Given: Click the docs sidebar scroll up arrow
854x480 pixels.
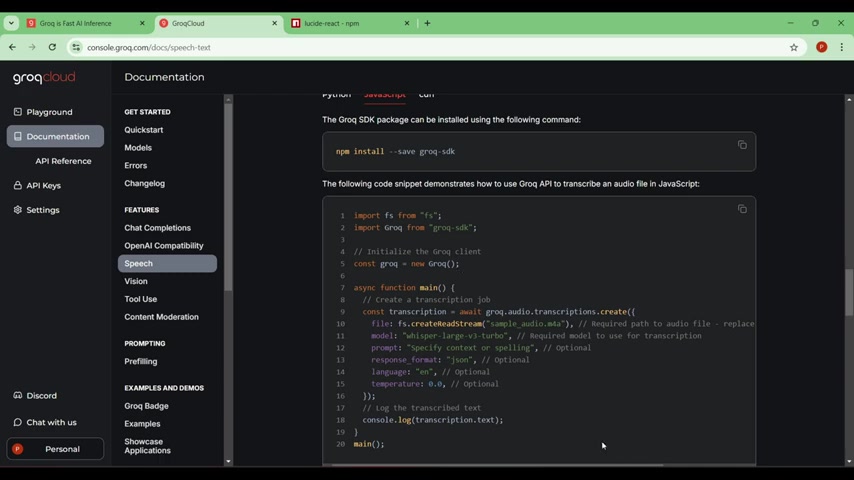Looking at the screenshot, I should click(x=228, y=100).
